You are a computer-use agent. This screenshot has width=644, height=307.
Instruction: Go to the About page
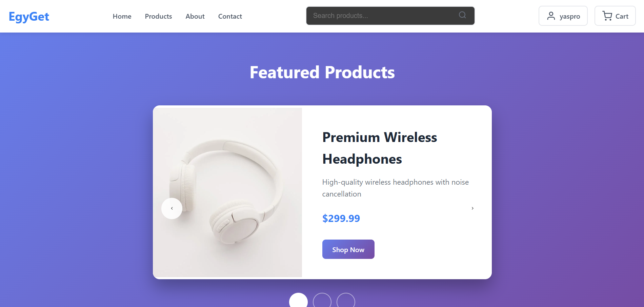(x=195, y=16)
